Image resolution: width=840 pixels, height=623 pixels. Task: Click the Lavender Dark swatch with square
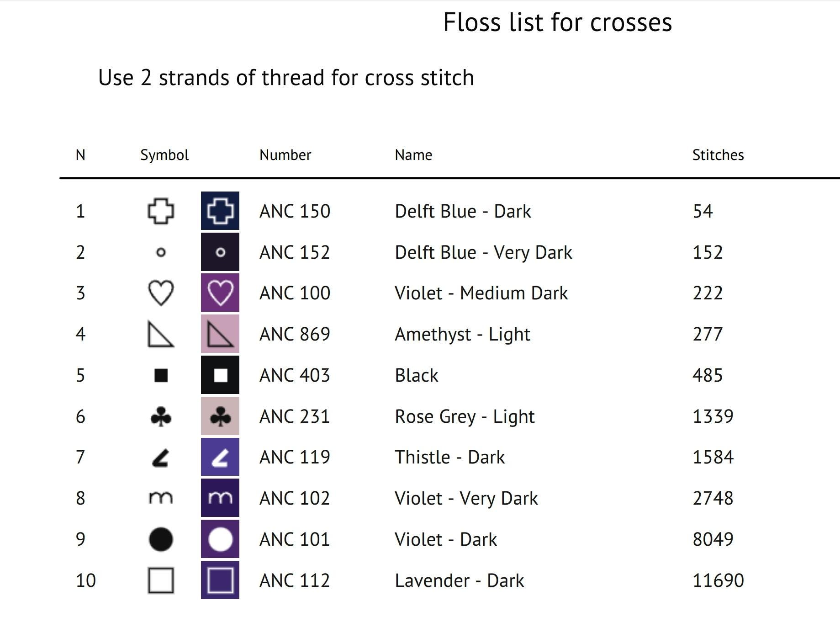coord(220,580)
